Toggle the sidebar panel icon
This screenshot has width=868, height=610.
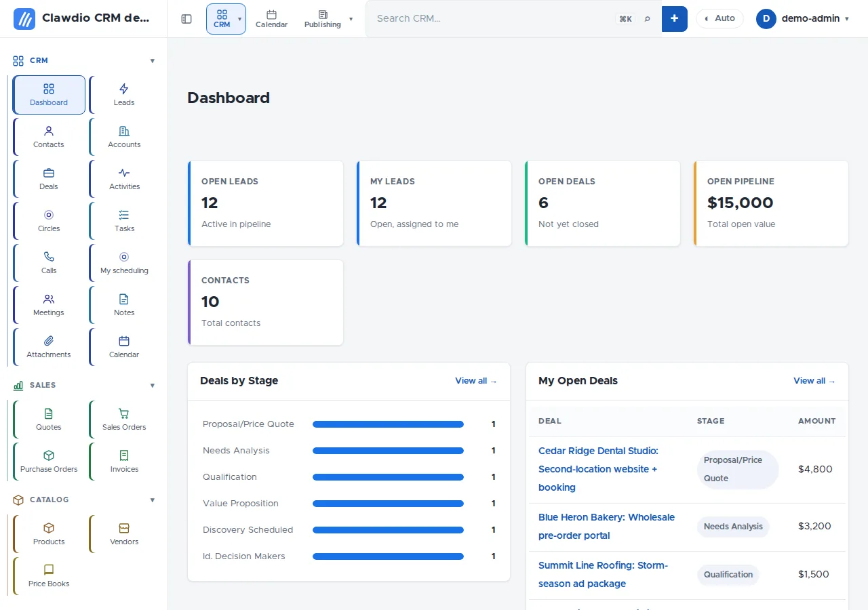tap(186, 19)
